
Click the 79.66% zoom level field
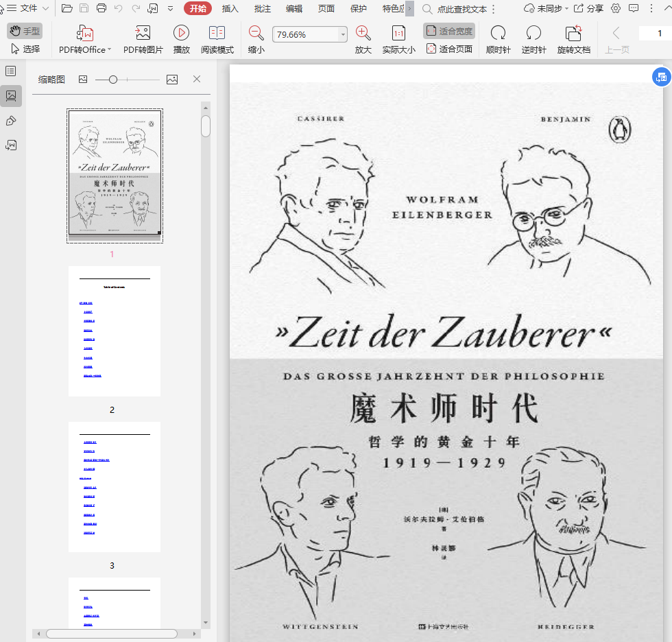click(x=306, y=34)
